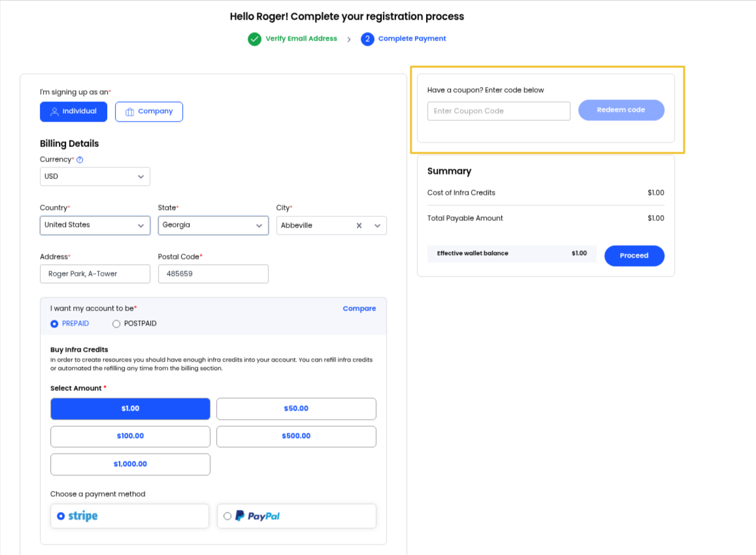The height and width of the screenshot is (555, 756).
Task: Open the State dropdown showing Georgia
Action: [x=213, y=225]
